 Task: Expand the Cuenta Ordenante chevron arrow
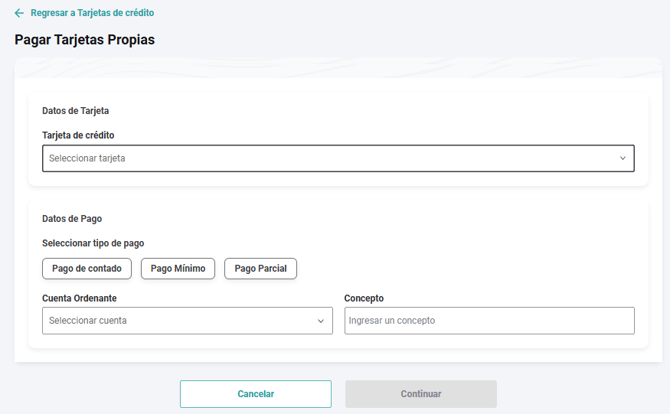[321, 321]
